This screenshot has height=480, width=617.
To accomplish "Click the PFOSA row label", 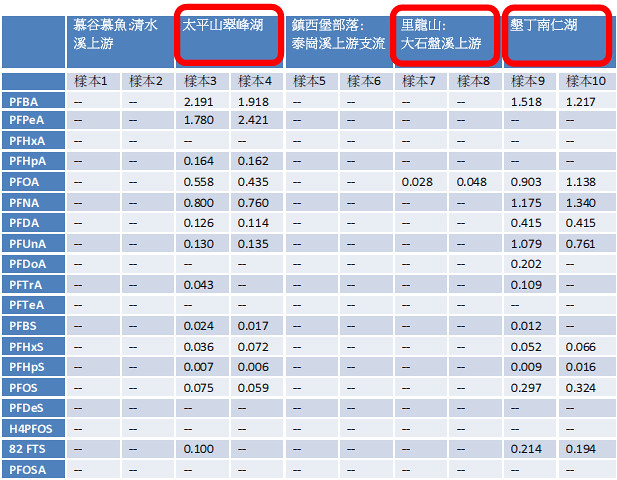I will (33, 469).
